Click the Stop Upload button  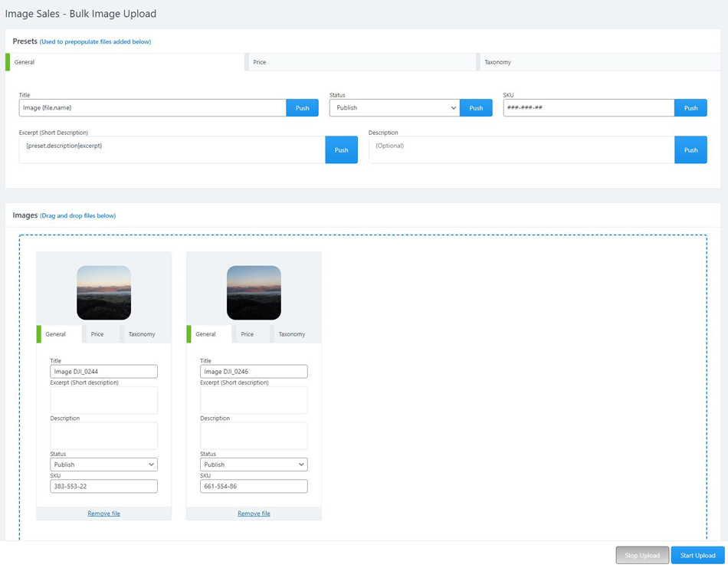(x=642, y=556)
